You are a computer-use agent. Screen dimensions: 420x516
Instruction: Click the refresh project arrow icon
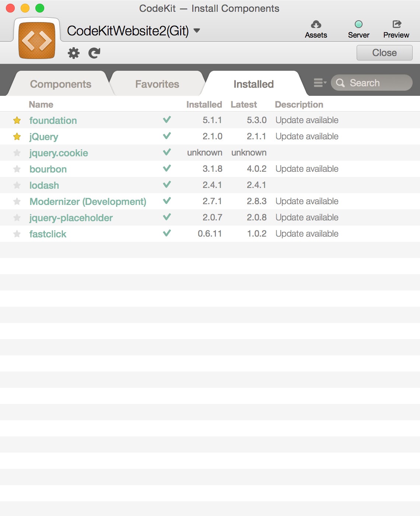[94, 53]
